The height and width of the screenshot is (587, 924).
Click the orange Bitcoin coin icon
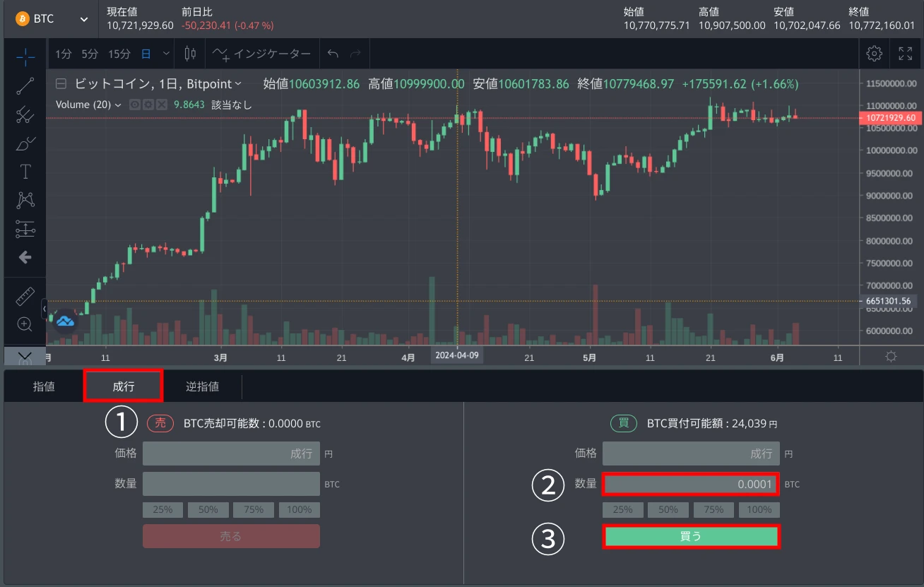click(x=22, y=18)
